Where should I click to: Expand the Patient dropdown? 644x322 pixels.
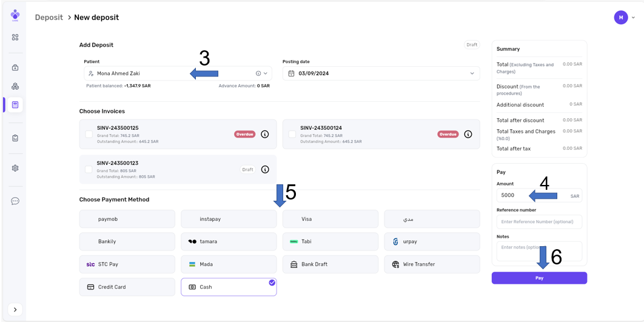(x=265, y=73)
